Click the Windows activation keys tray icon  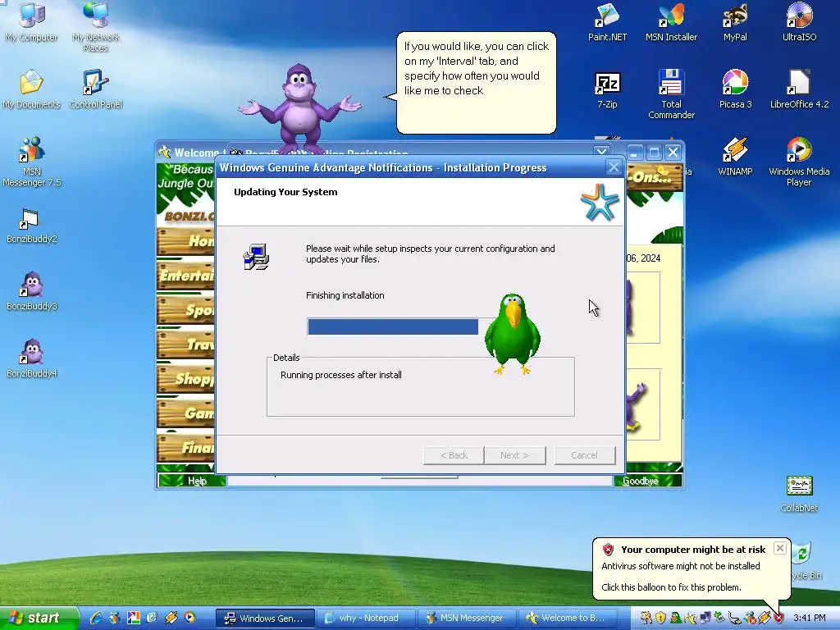pos(646,618)
